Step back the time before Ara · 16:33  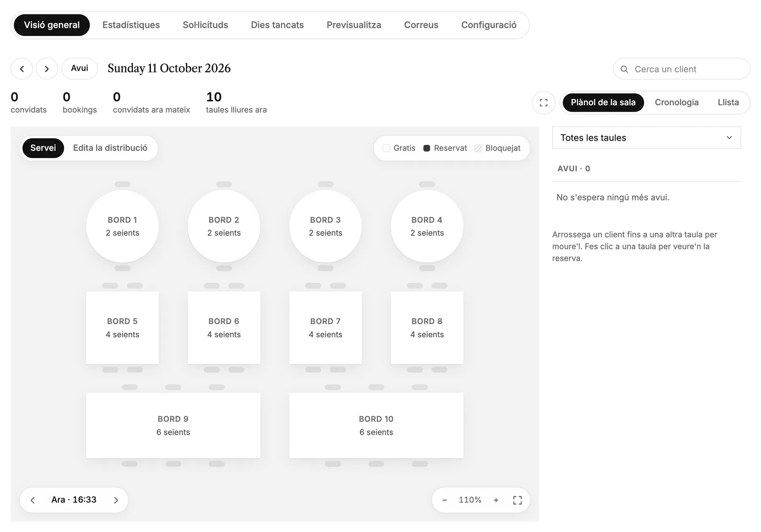click(x=33, y=500)
